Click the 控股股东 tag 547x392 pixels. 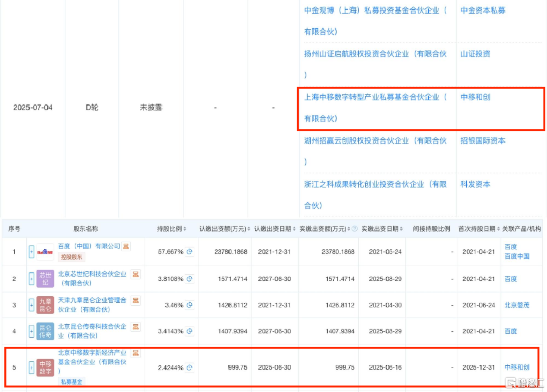72,257
